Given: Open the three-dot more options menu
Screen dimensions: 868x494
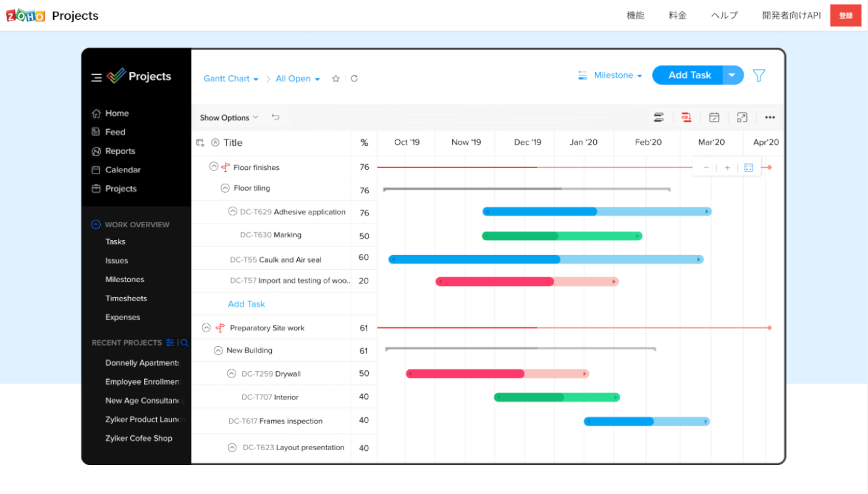Looking at the screenshot, I should pyautogui.click(x=769, y=117).
